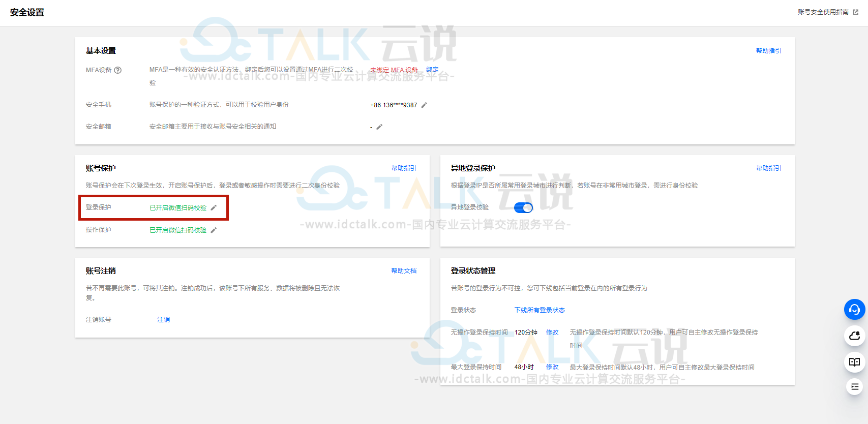This screenshot has width=868, height=424.
Task: Click phone number +86 136****9387
Action: (x=394, y=105)
